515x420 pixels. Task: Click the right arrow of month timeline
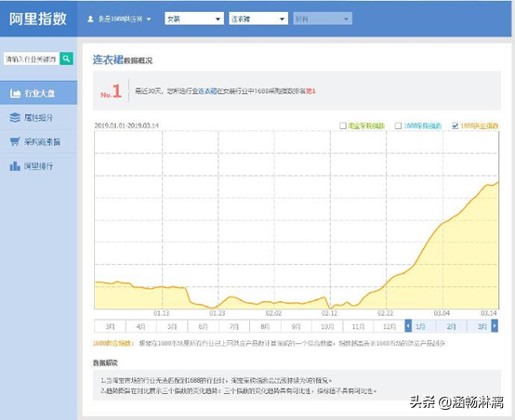pos(495,326)
